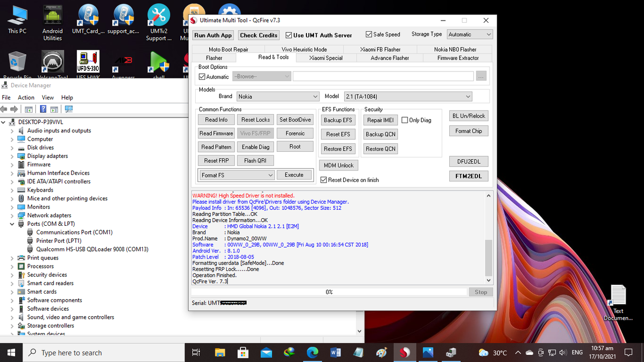
Task: Open the Text Document desktop file
Action: click(618, 303)
